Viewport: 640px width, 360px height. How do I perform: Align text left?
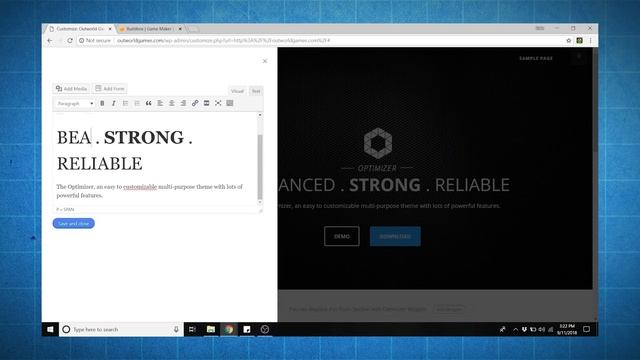(x=160, y=103)
